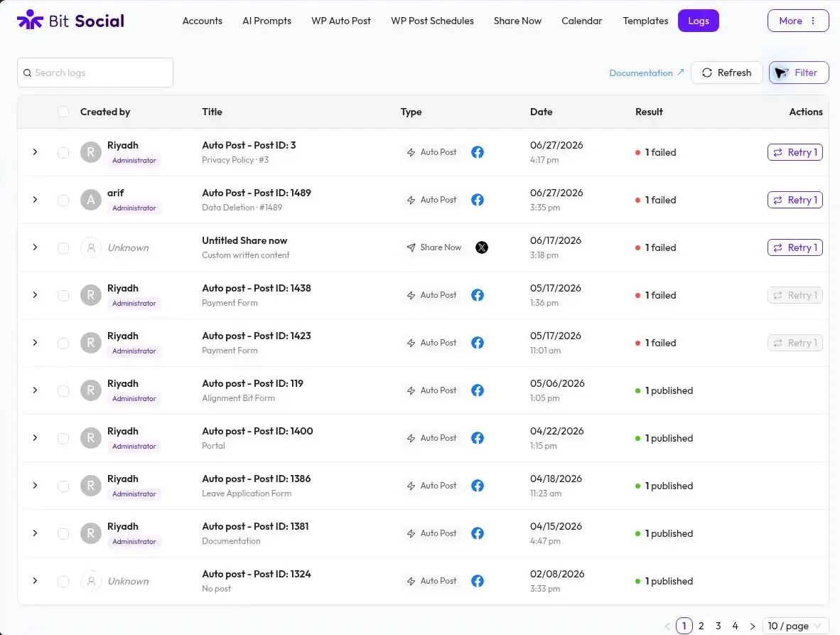Click the '1 failed' result for Post ID: 1423
Viewport: 840px width, 635px height.
coord(655,343)
